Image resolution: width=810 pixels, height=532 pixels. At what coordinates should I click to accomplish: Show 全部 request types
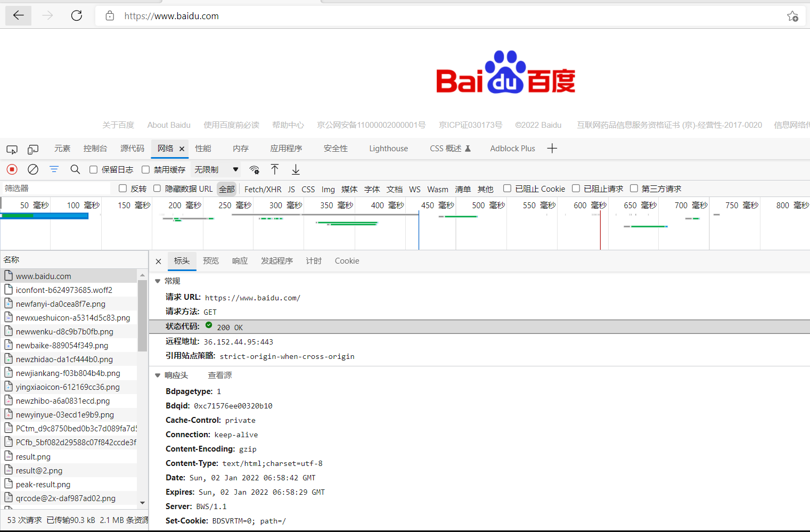227,189
